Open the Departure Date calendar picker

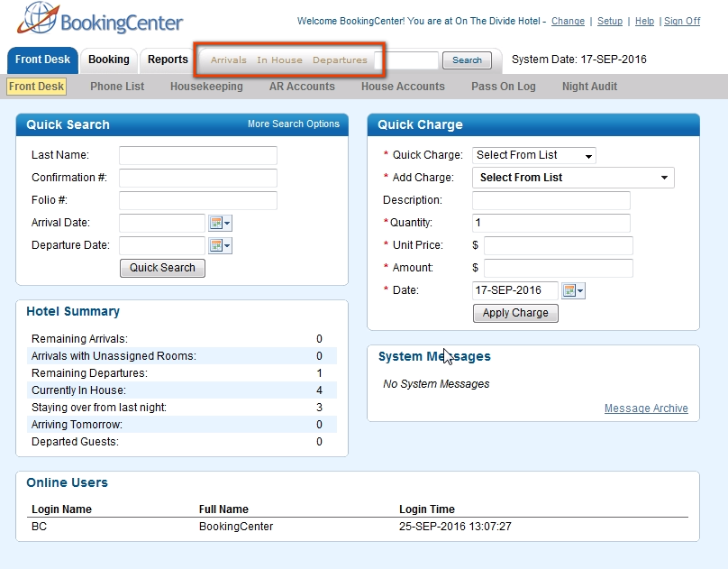[x=220, y=245]
